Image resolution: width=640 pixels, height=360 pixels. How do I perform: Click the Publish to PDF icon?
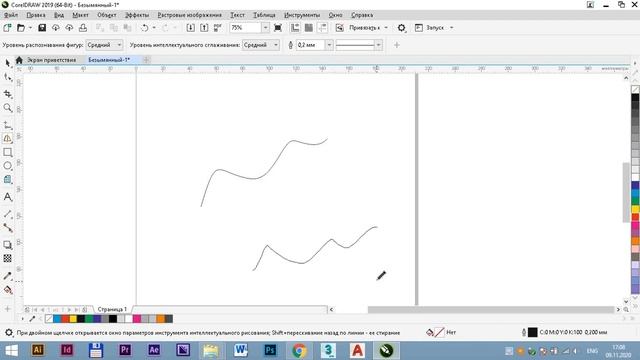[x=218, y=28]
